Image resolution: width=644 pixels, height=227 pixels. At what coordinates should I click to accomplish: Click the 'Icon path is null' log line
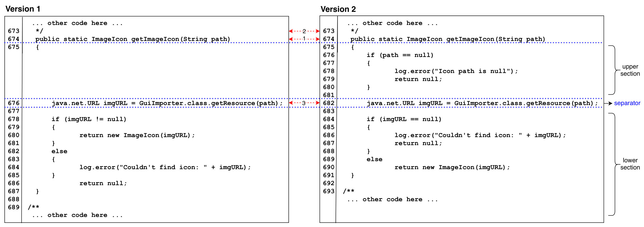click(456, 71)
